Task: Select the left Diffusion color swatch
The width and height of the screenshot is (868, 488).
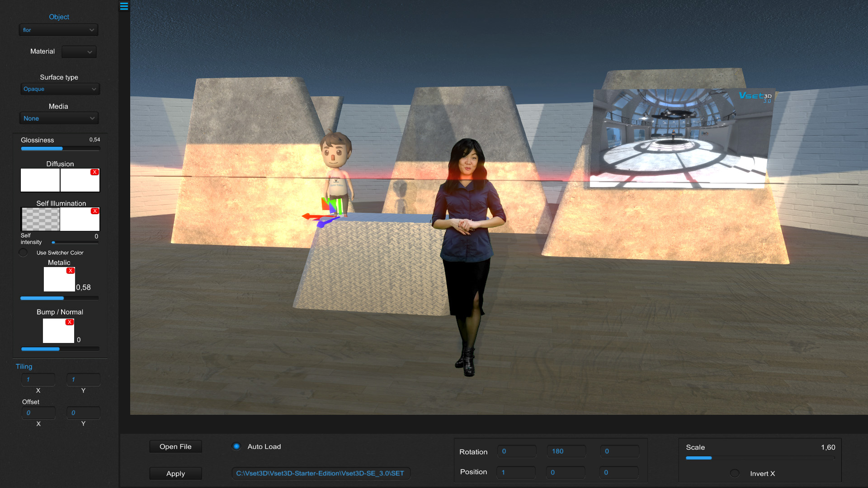Action: 40,180
